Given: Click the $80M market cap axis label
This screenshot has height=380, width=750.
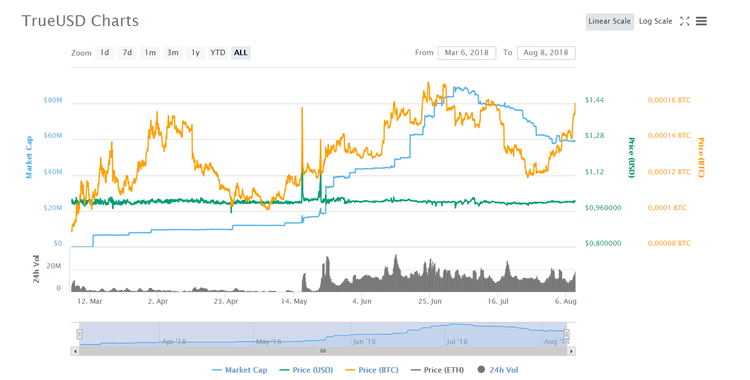Looking at the screenshot, I should point(53,100).
